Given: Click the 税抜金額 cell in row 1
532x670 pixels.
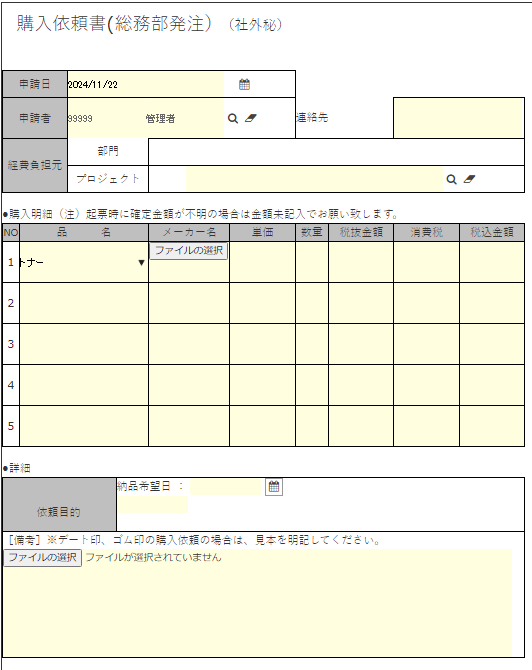Looking at the screenshot, I should (x=361, y=262).
